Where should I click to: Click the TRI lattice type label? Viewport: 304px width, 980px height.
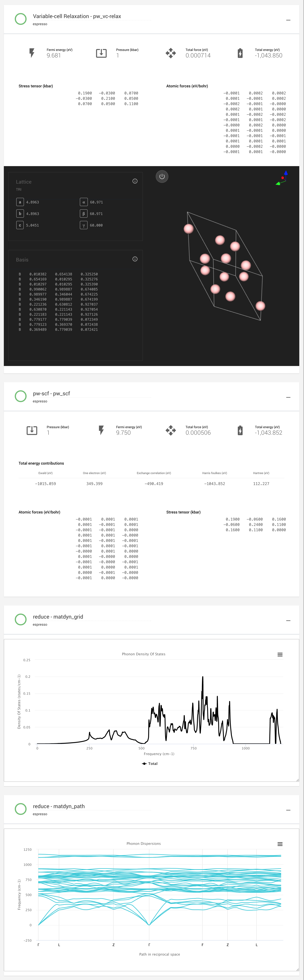point(19,190)
